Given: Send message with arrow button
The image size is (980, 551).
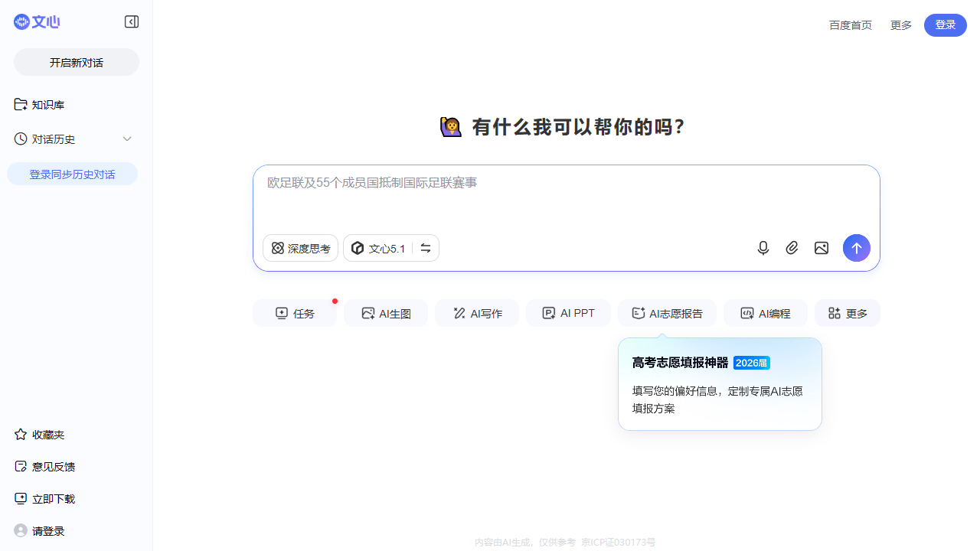Looking at the screenshot, I should click(x=857, y=248).
